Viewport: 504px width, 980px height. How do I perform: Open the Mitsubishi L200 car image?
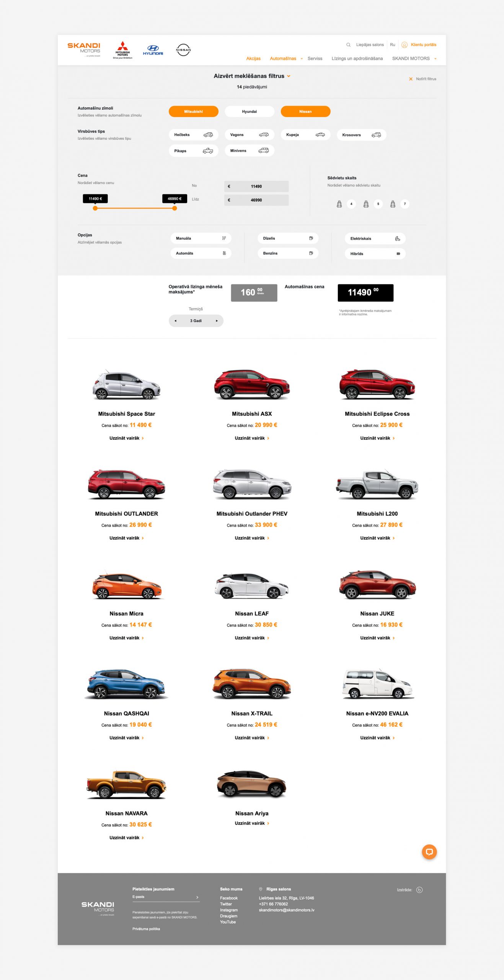pos(377,485)
